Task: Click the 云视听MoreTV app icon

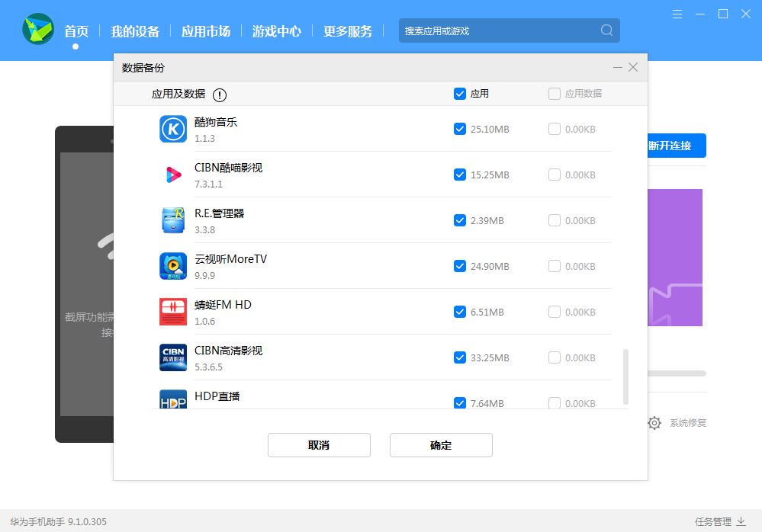Action: (173, 266)
